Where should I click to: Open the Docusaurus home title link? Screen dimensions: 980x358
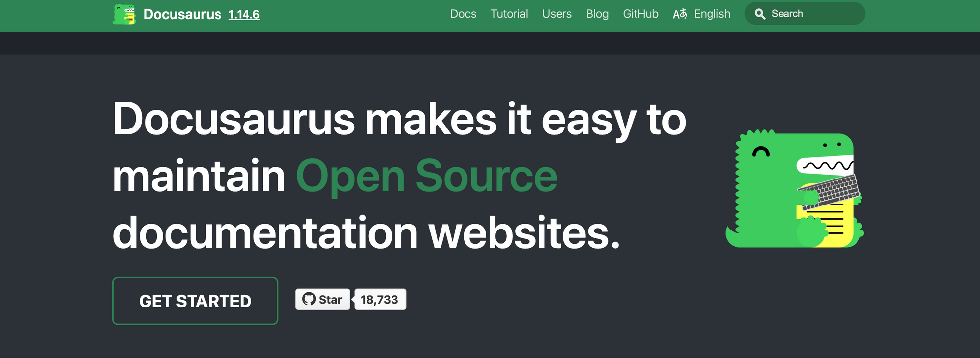(x=182, y=14)
